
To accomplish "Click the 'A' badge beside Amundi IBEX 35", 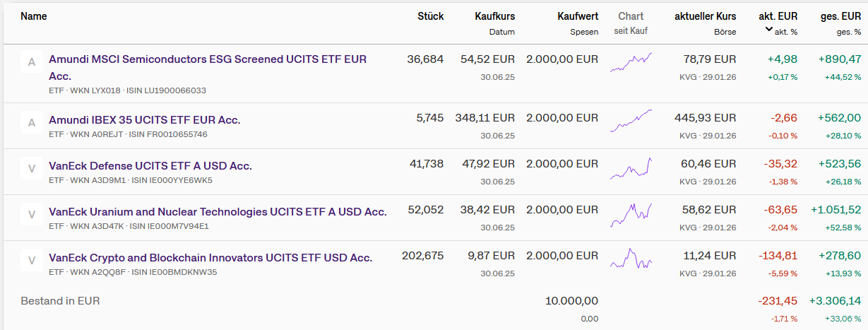I will coord(31,123).
